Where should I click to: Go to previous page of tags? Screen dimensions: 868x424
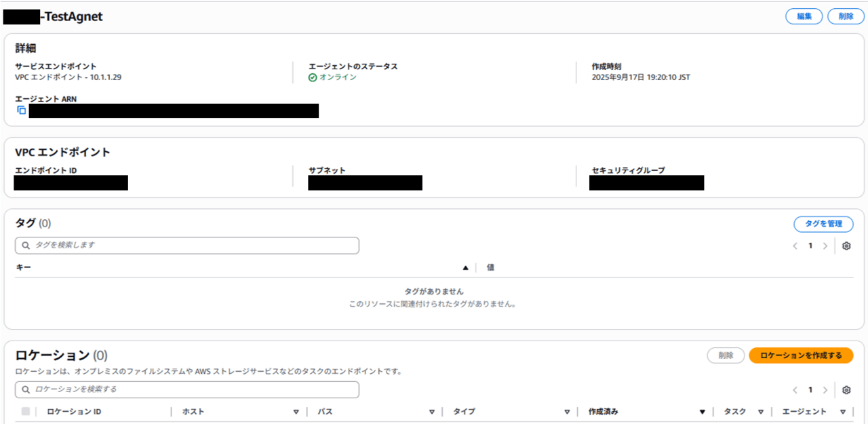(x=795, y=246)
